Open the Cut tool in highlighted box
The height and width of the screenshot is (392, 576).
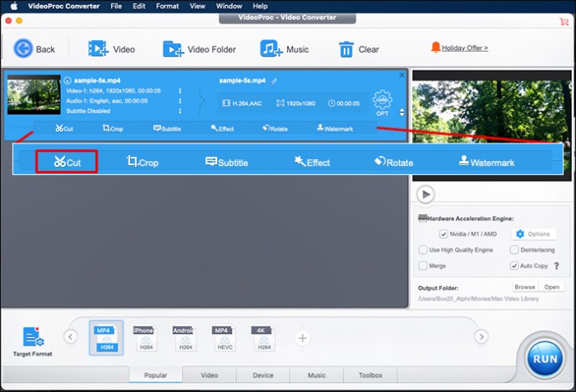pos(67,162)
